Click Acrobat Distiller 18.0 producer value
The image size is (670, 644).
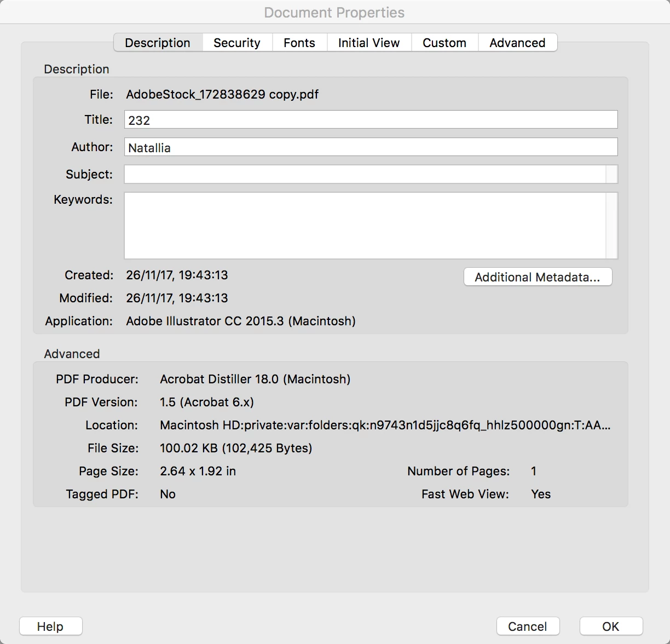255,379
